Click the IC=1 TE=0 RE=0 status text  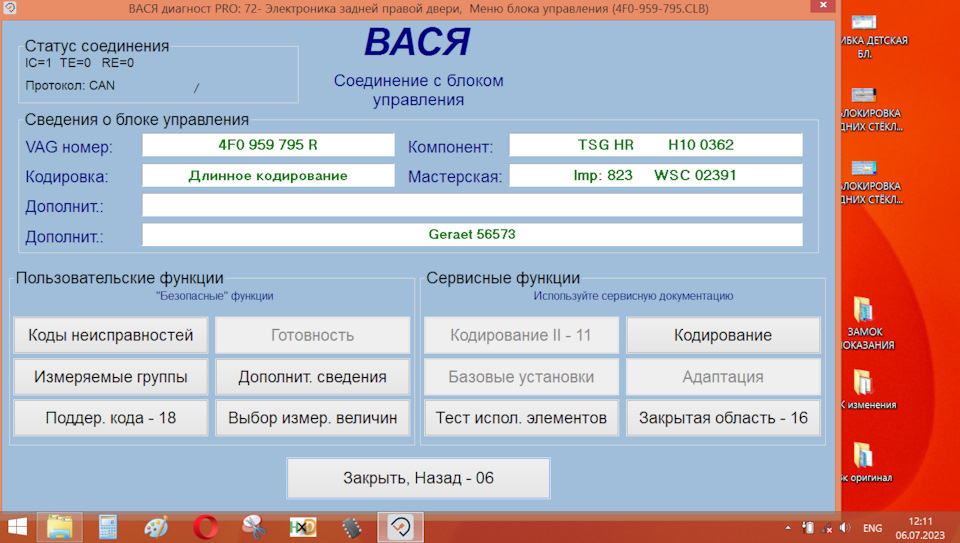[80, 62]
